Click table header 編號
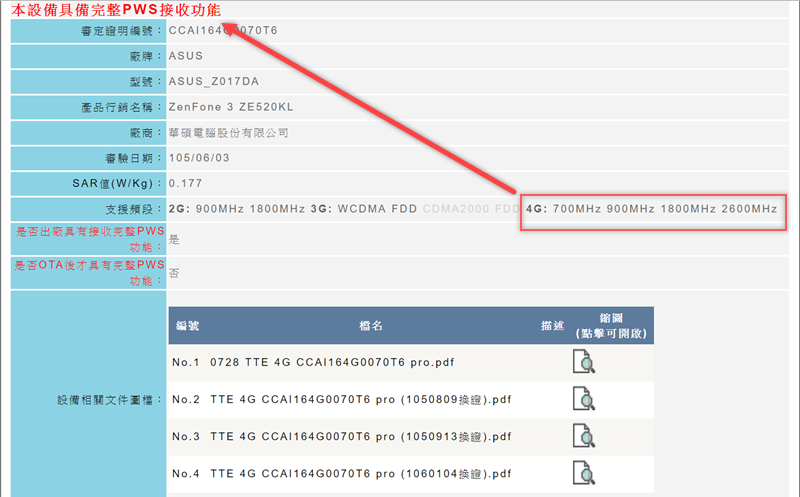Viewport: 800px width, 497px height. pyautogui.click(x=187, y=326)
